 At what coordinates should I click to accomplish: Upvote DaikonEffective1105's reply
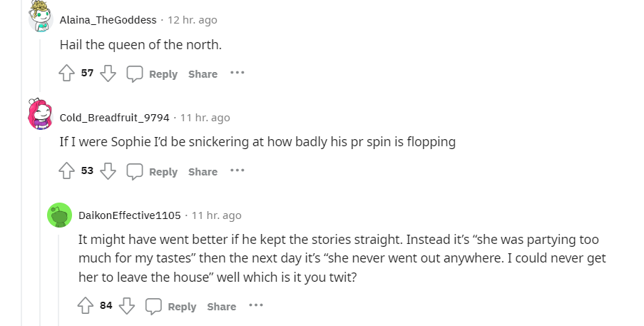click(86, 306)
